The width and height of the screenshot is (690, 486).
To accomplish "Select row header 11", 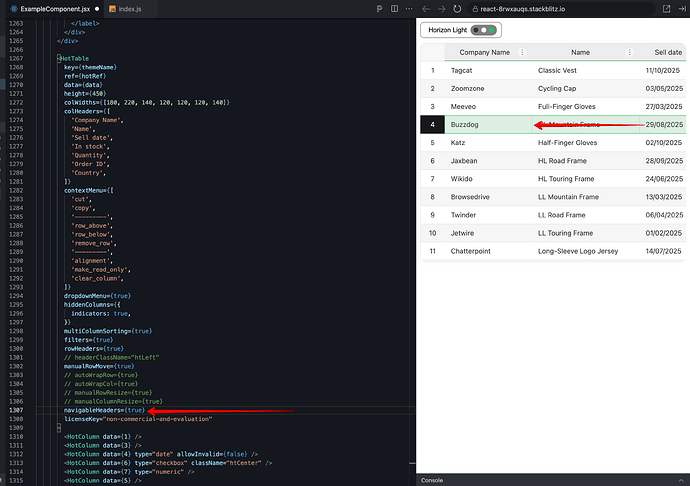I will pyautogui.click(x=433, y=251).
